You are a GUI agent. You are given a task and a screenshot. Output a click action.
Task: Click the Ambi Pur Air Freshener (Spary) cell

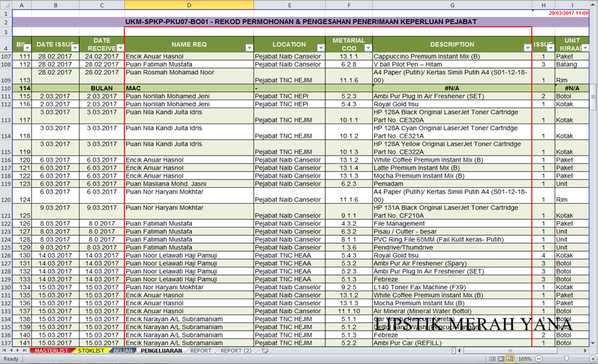452,263
